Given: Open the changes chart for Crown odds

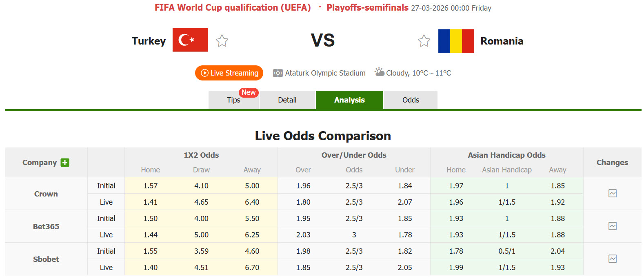Looking at the screenshot, I should click(x=612, y=193).
